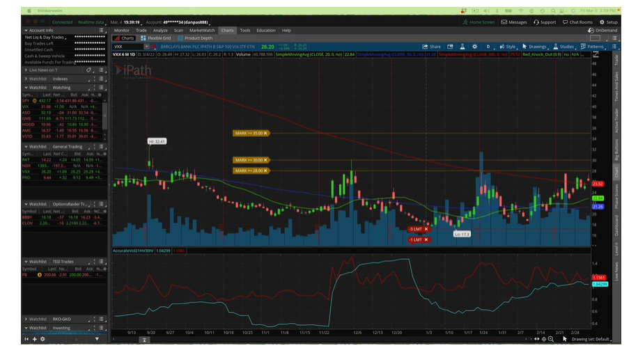Launch OnDemand mode
This screenshot has height=364, width=638.
pyautogui.click(x=602, y=30)
